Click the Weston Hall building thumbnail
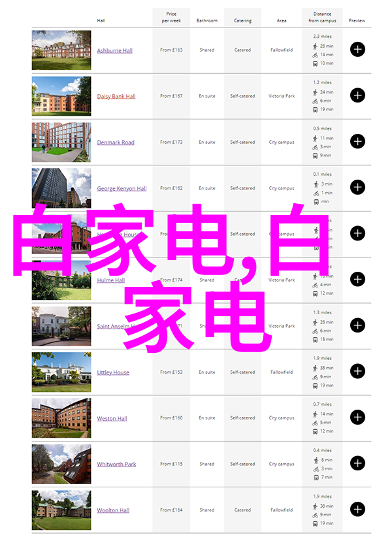This screenshot has width=392, height=539. 61,417
